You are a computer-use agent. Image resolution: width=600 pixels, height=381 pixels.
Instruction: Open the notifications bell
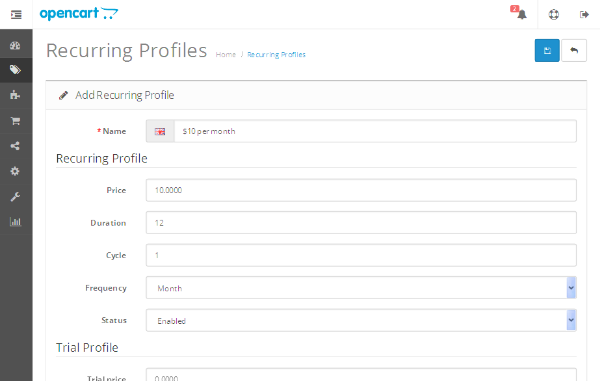coord(522,15)
